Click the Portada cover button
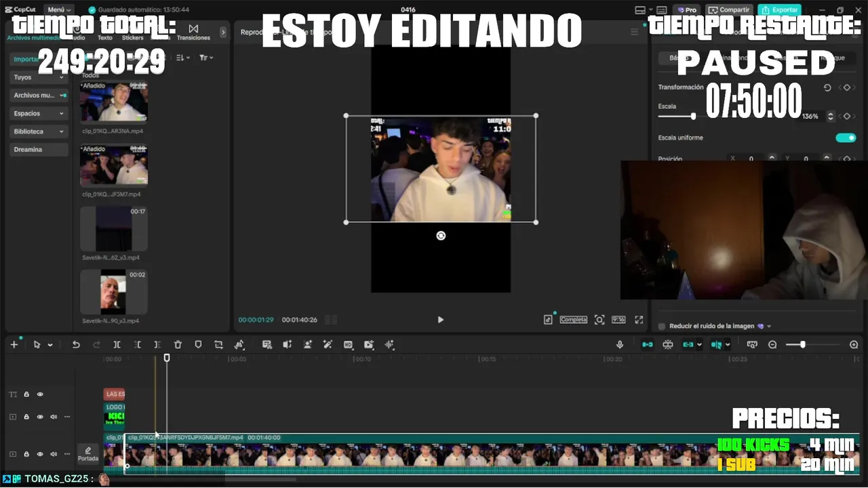 click(x=87, y=453)
